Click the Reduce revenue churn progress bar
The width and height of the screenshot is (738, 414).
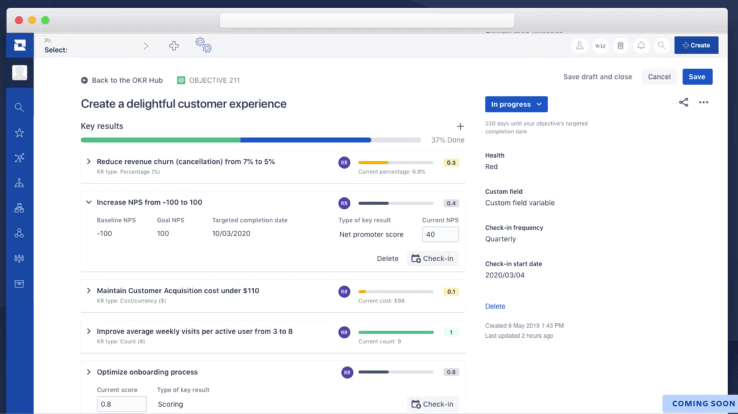pos(395,162)
